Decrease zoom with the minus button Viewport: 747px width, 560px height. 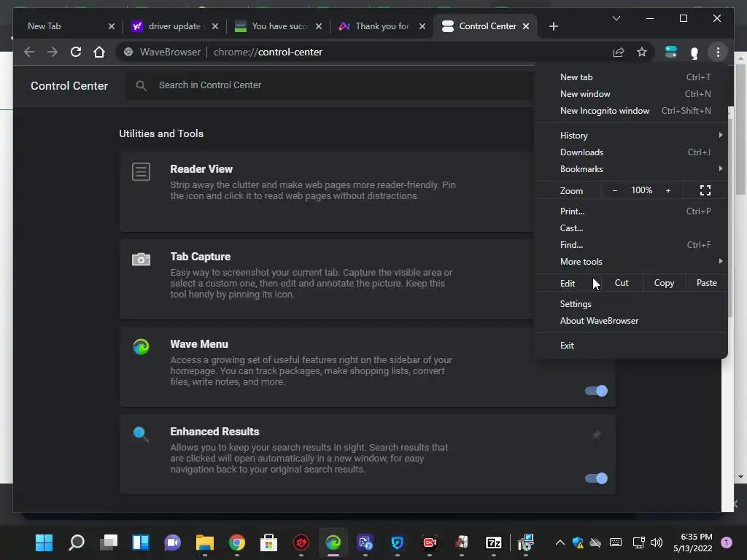tap(614, 190)
